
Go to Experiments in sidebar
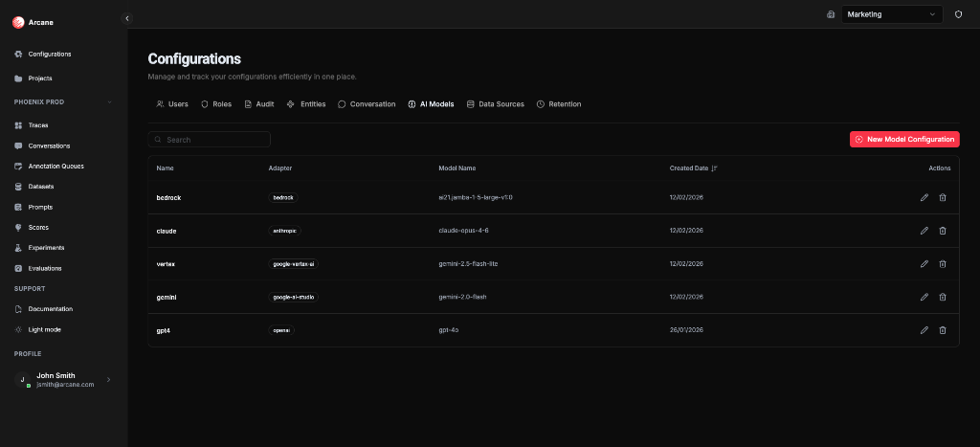pos(46,248)
